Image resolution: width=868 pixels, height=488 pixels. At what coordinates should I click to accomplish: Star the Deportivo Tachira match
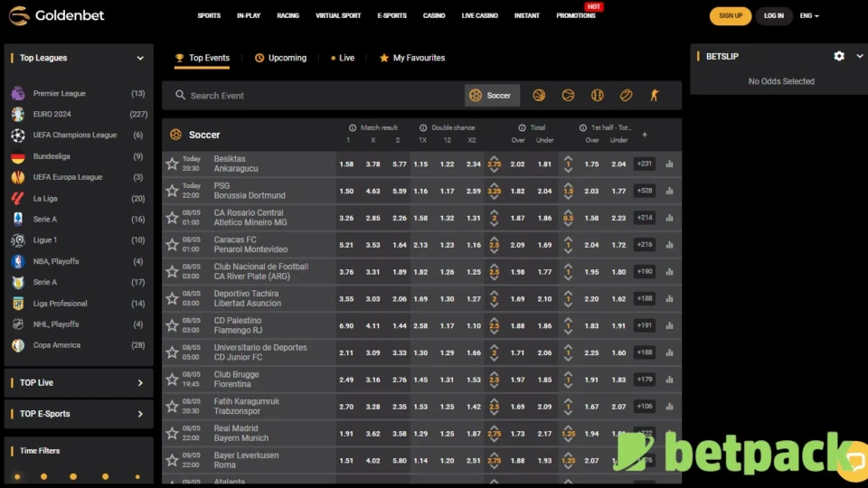point(172,299)
